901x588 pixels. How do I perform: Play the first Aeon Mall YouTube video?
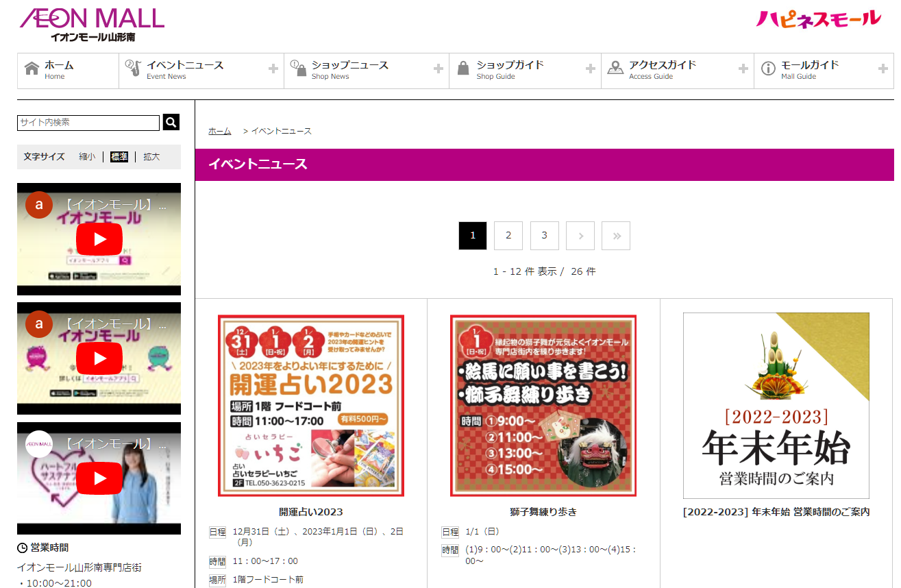(99, 239)
